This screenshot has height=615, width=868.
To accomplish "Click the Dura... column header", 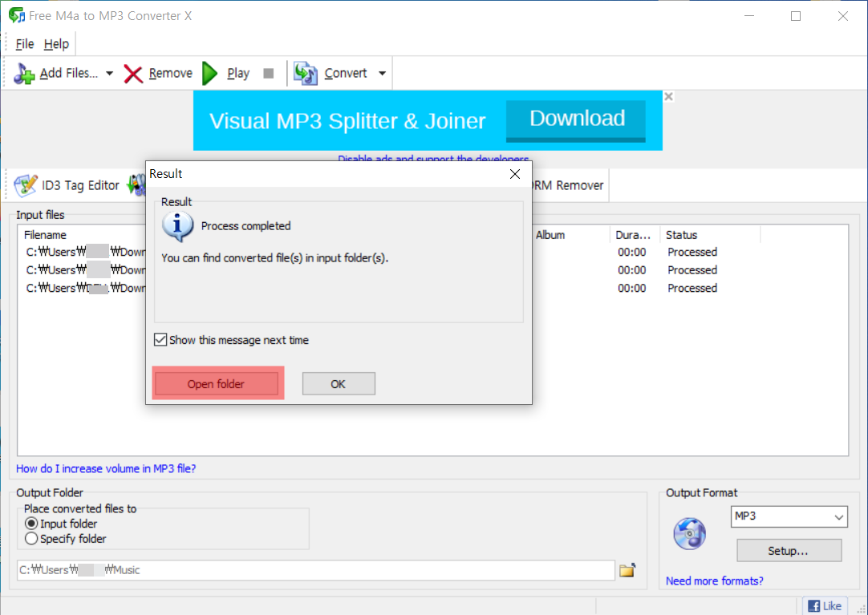I will (633, 235).
